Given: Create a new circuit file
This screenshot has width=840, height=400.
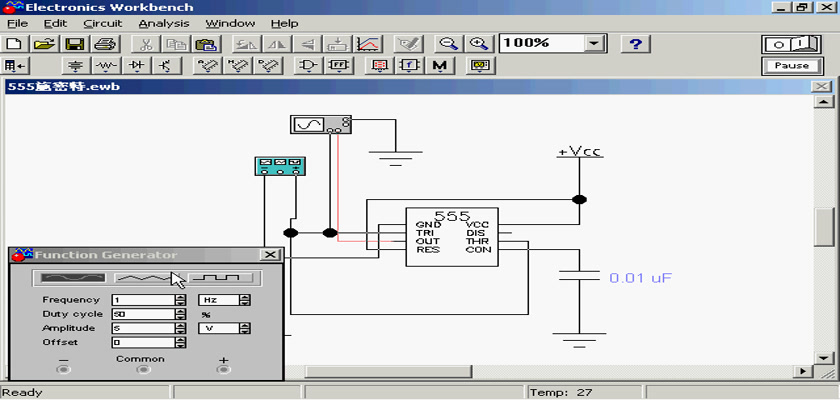Looking at the screenshot, I should (x=16, y=43).
